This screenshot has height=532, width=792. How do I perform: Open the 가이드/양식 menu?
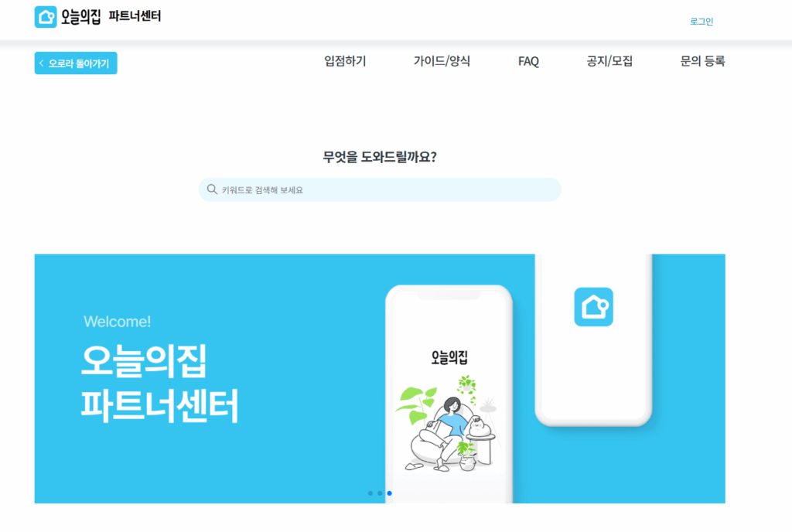(442, 61)
